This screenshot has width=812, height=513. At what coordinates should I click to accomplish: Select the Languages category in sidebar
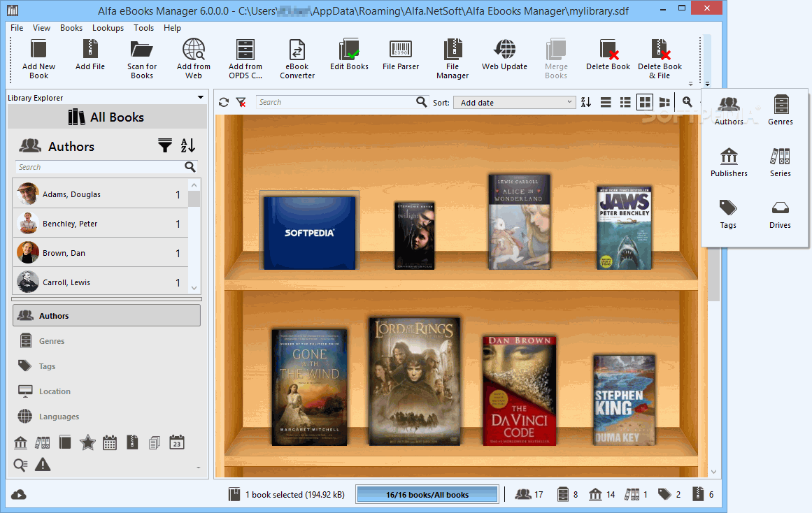click(107, 416)
